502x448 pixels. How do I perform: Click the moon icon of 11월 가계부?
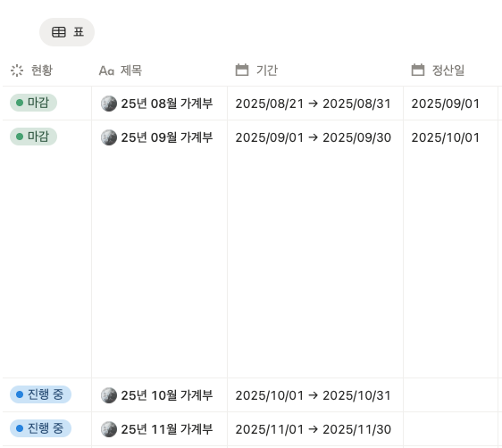click(x=109, y=429)
